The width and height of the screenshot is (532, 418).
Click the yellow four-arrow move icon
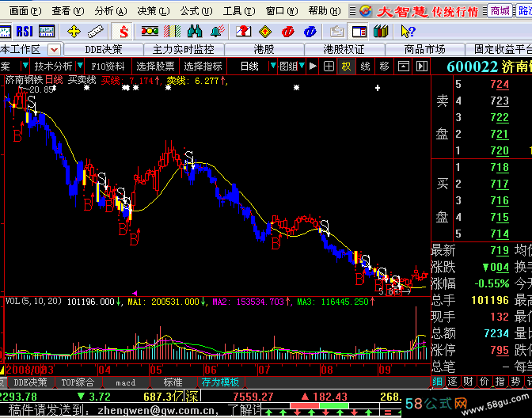click(x=74, y=32)
